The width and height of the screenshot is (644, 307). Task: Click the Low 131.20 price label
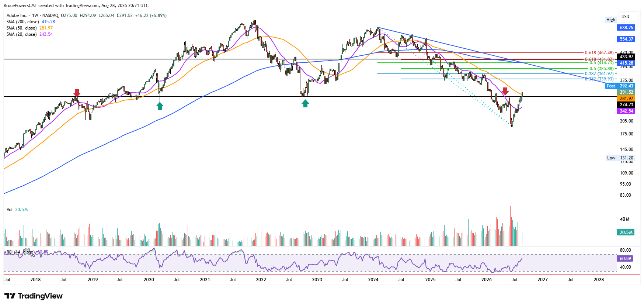click(620, 158)
